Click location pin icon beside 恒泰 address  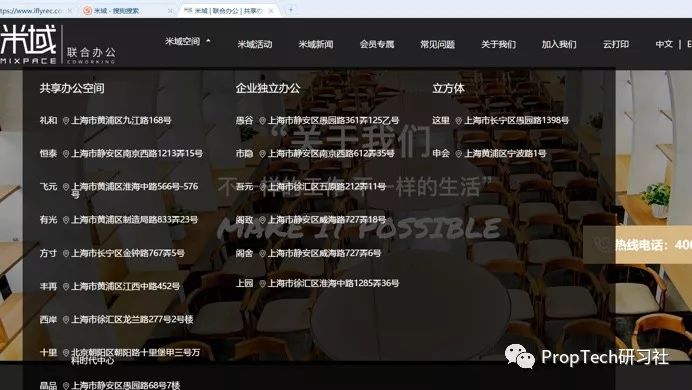(66, 154)
